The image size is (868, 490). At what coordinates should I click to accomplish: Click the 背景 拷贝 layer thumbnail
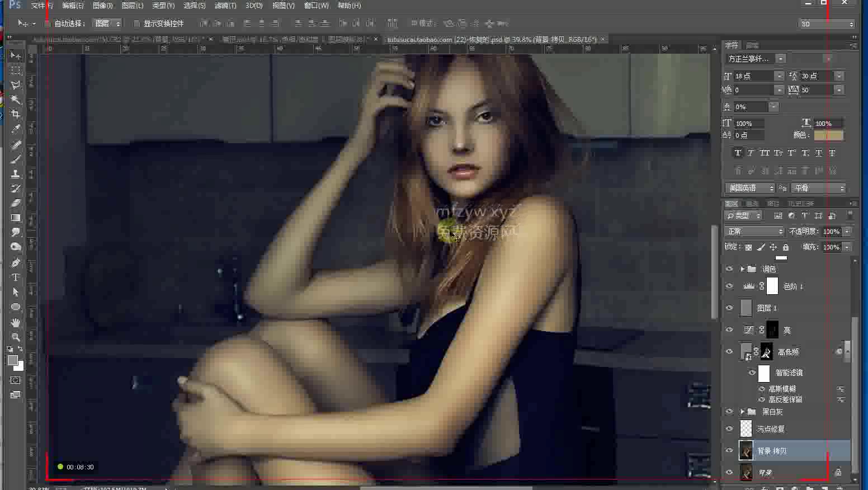coord(746,450)
